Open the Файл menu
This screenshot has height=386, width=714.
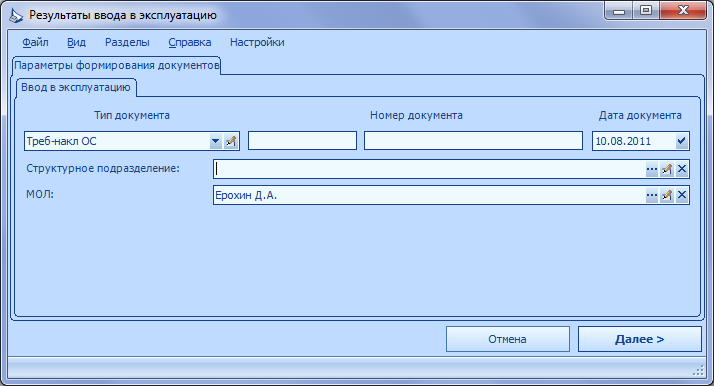point(35,42)
